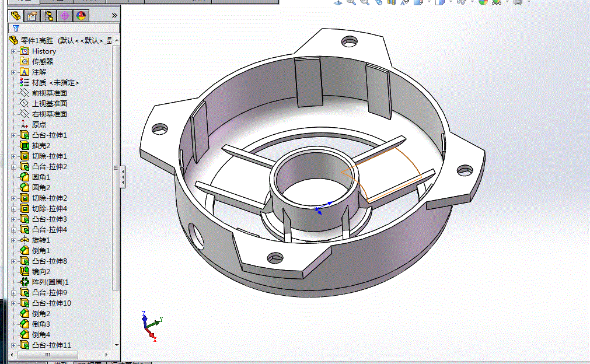Expand the 凸台-拉伸10 node

point(14,303)
